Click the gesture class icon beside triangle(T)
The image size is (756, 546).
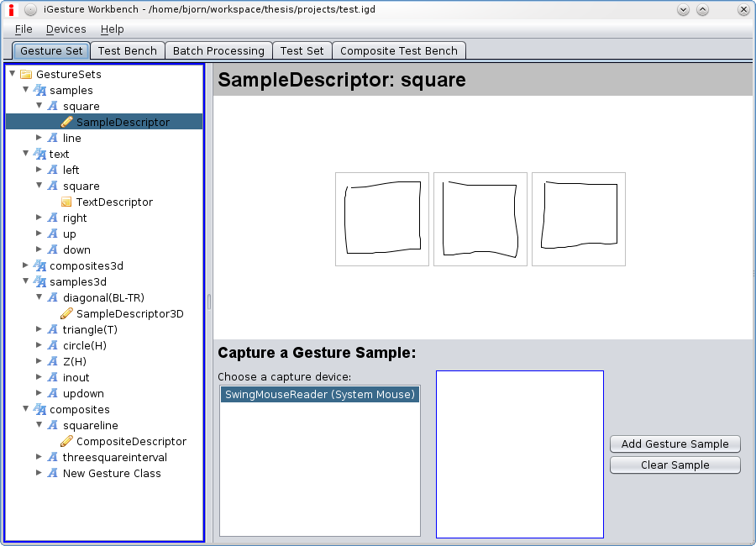(x=53, y=330)
